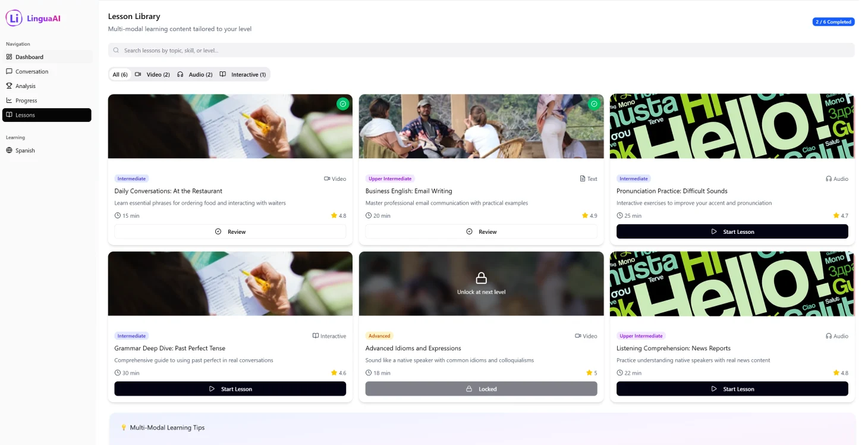Image resolution: width=868 pixels, height=445 pixels.
Task: Click the Spanish globe icon under Learning
Action: [x=8, y=151]
